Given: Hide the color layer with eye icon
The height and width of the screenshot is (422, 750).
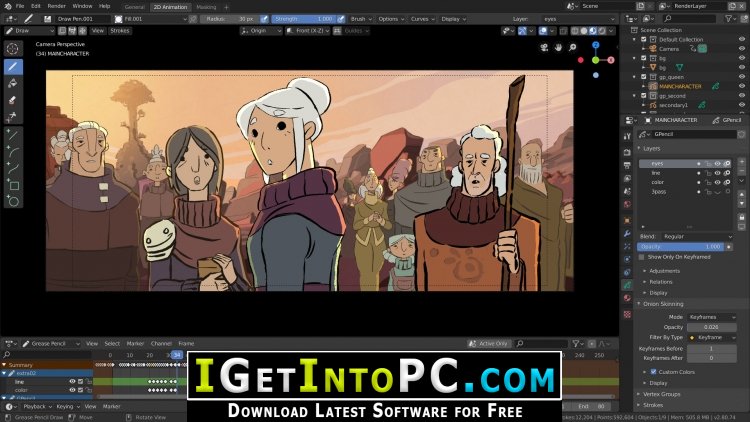Looking at the screenshot, I should coord(717,182).
